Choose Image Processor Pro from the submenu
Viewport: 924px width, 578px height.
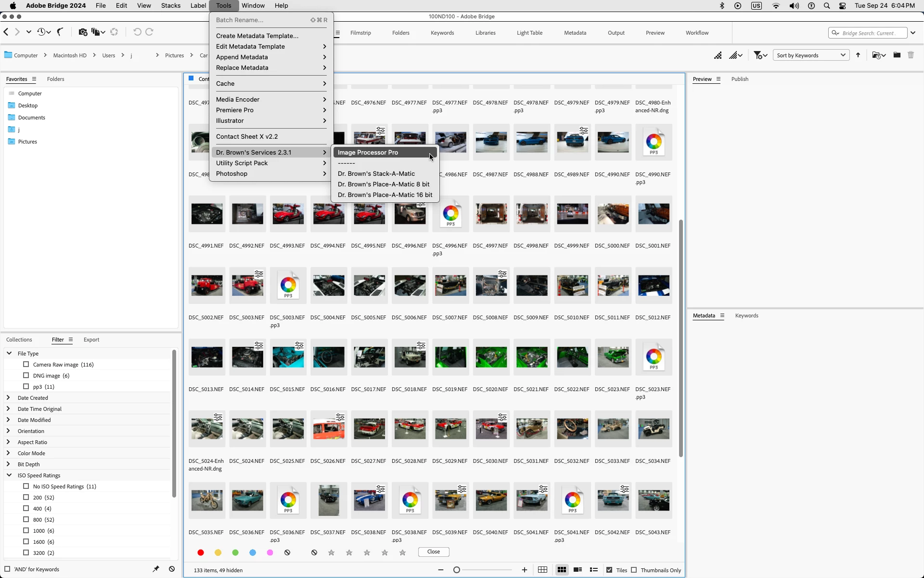tap(368, 152)
